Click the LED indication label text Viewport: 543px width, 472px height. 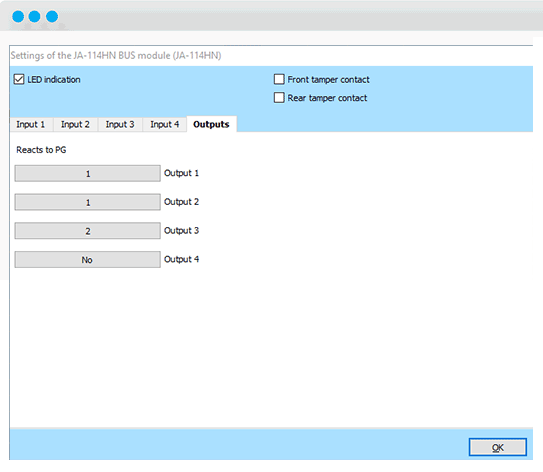pos(54,80)
